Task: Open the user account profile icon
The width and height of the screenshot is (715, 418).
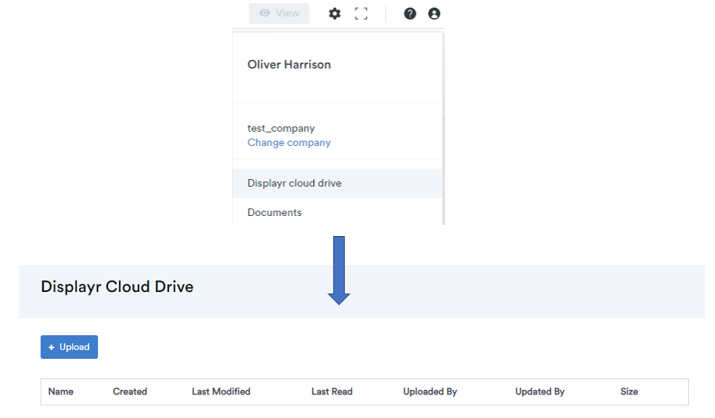Action: [x=434, y=14]
